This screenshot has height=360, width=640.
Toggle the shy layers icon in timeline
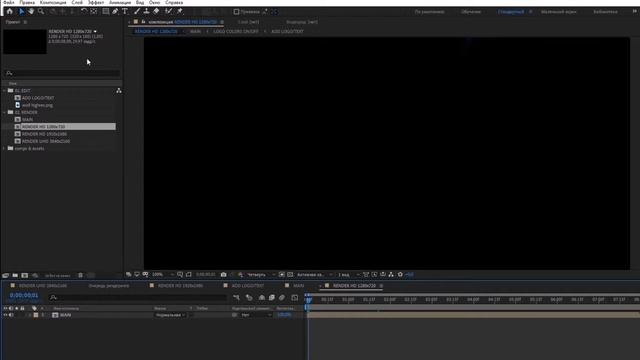tap(262, 298)
